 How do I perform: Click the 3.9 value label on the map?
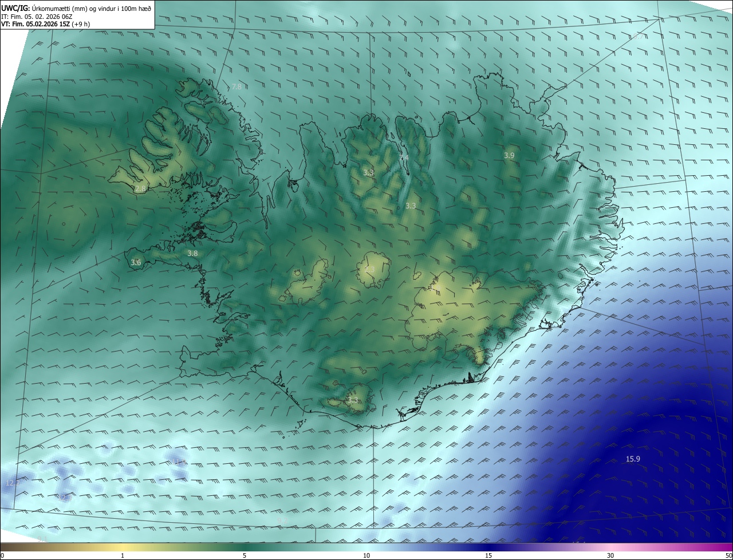(509, 156)
